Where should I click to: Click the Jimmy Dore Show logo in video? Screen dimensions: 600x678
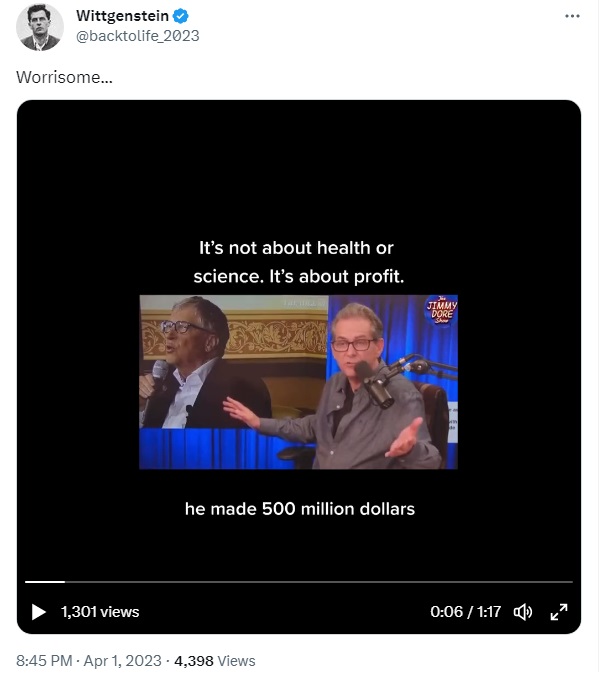[442, 310]
